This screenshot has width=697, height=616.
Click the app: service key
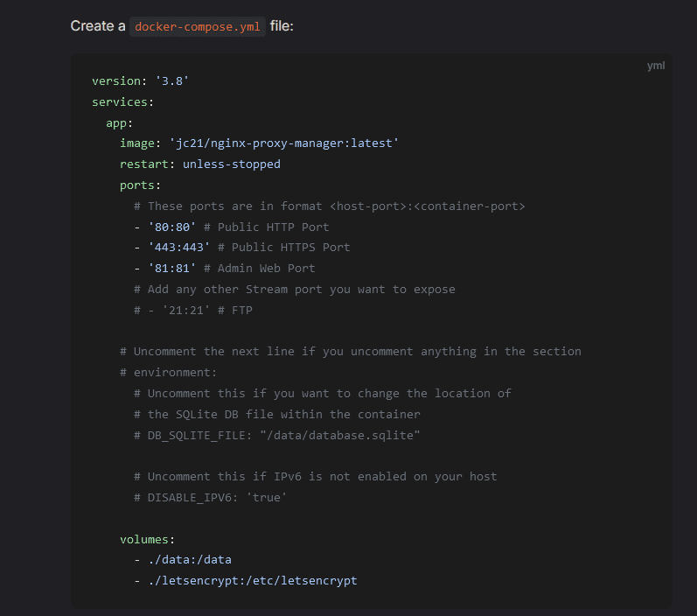[x=120, y=122]
